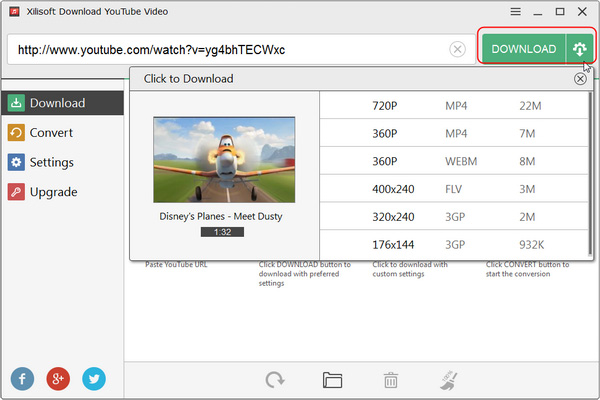Select the 360P MP4 7M format row
The height and width of the screenshot is (400, 600).
tap(454, 133)
